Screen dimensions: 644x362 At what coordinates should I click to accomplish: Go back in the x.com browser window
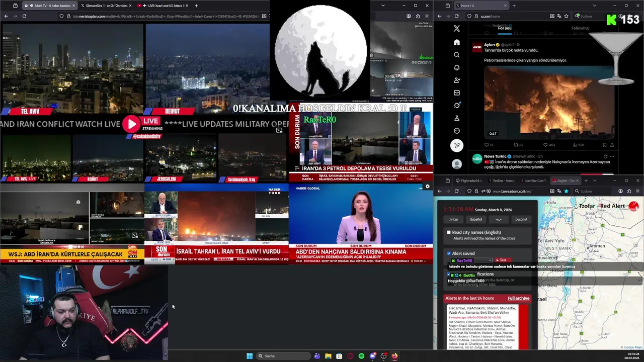(439, 16)
